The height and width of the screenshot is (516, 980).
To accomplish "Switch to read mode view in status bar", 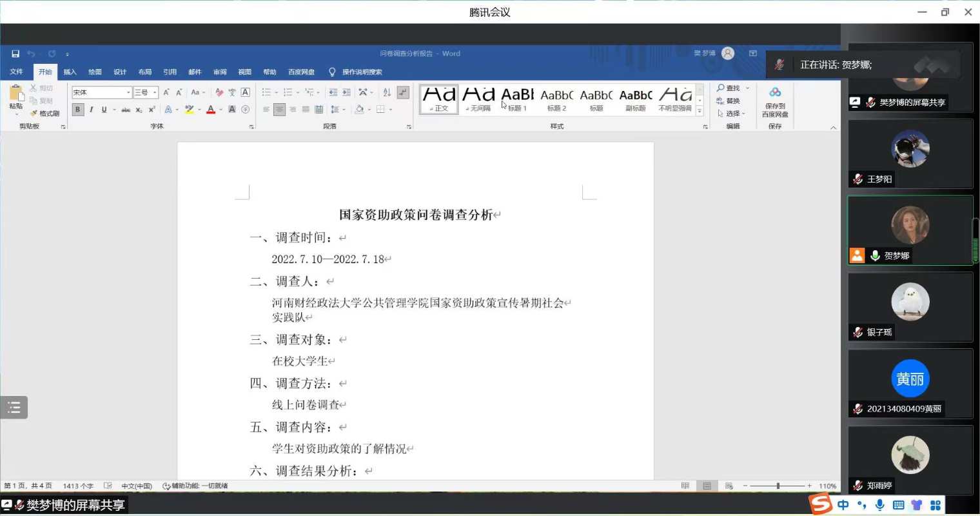I will [685, 486].
